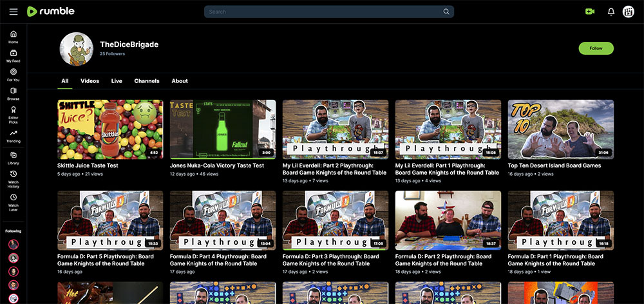Click the green upload video camera icon
The width and height of the screenshot is (644, 304).
tap(590, 12)
